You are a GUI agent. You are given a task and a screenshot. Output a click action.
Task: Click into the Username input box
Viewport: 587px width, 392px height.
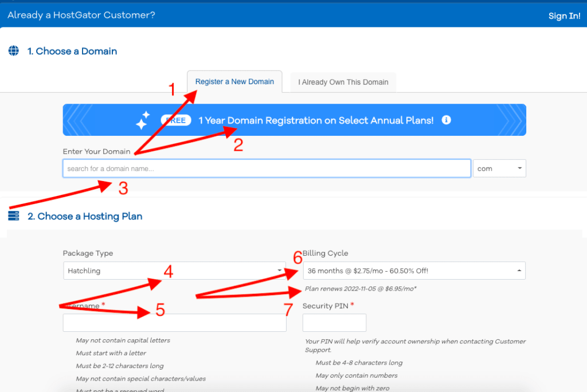tap(174, 323)
